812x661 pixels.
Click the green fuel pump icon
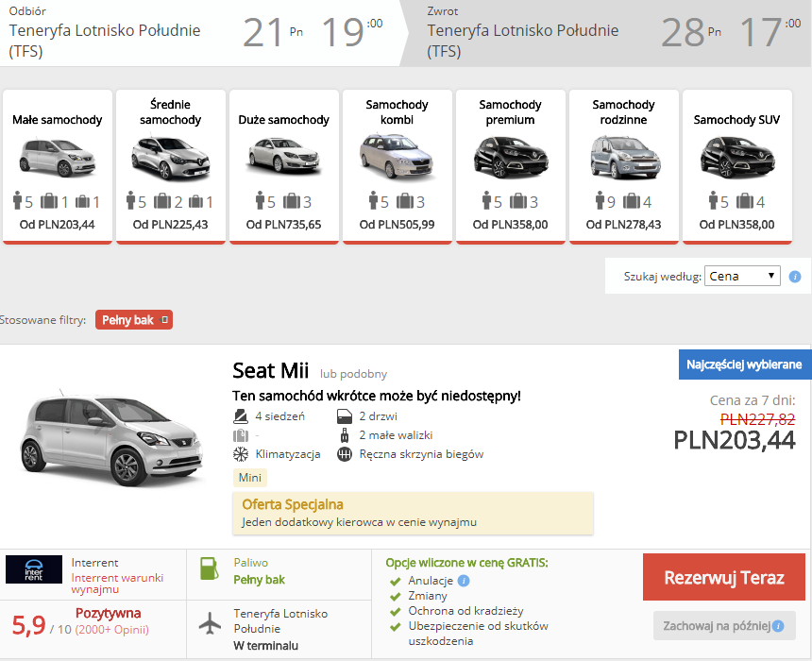(x=210, y=568)
